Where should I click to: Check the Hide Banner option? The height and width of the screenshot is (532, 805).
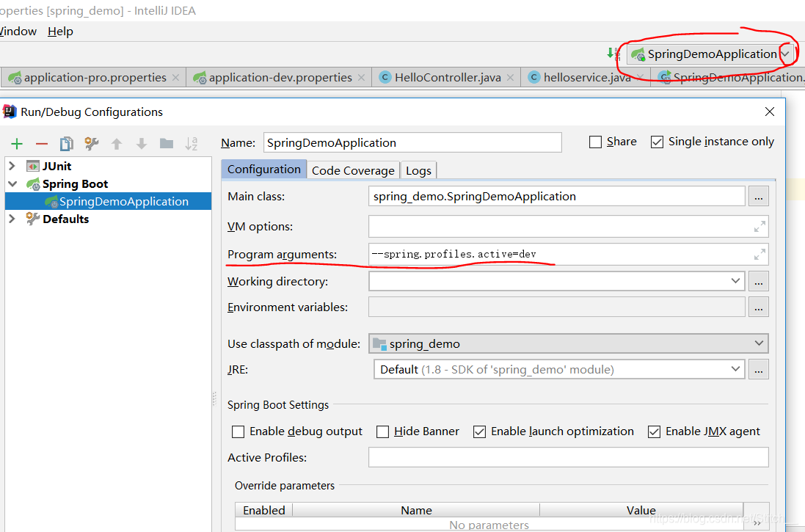pos(382,432)
